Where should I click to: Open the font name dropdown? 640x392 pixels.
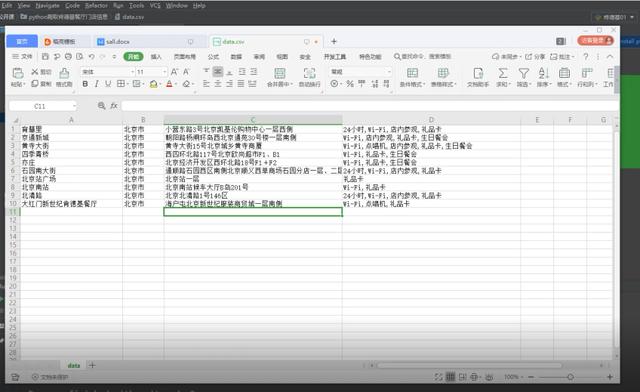click(108, 72)
